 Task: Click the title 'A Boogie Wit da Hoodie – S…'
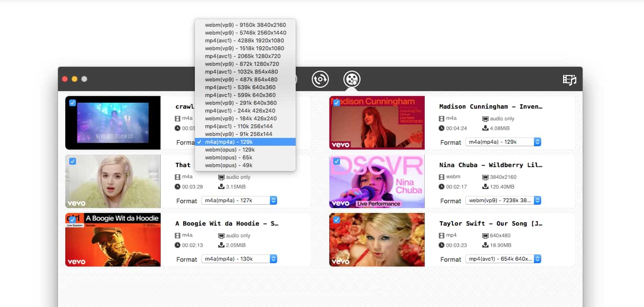coord(227,223)
